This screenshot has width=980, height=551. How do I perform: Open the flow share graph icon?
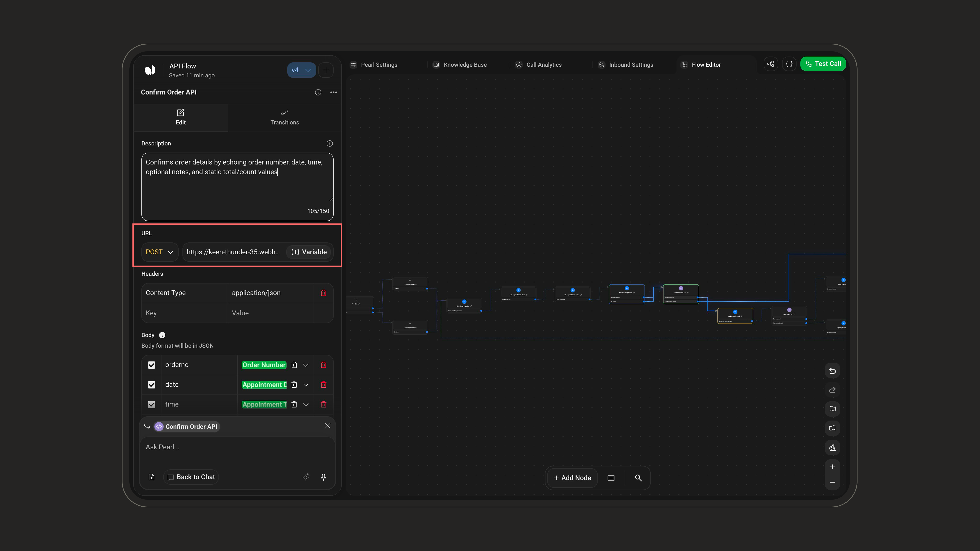771,64
